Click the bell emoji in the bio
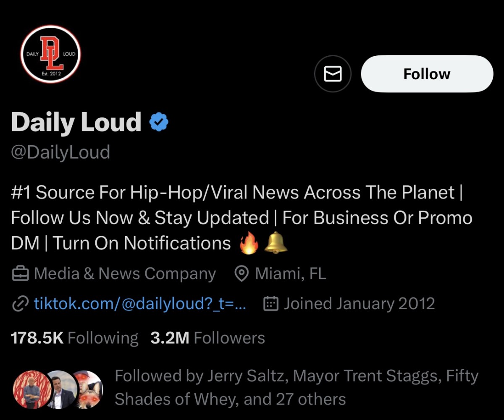 click(x=277, y=243)
